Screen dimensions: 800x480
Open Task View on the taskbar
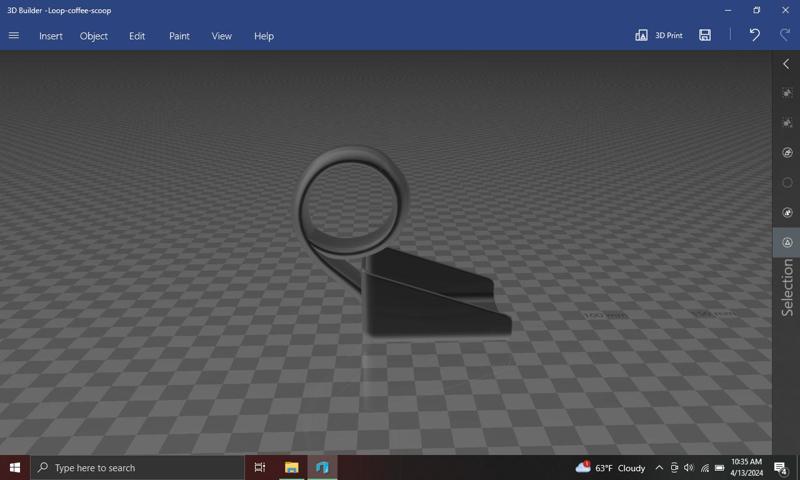click(260, 467)
